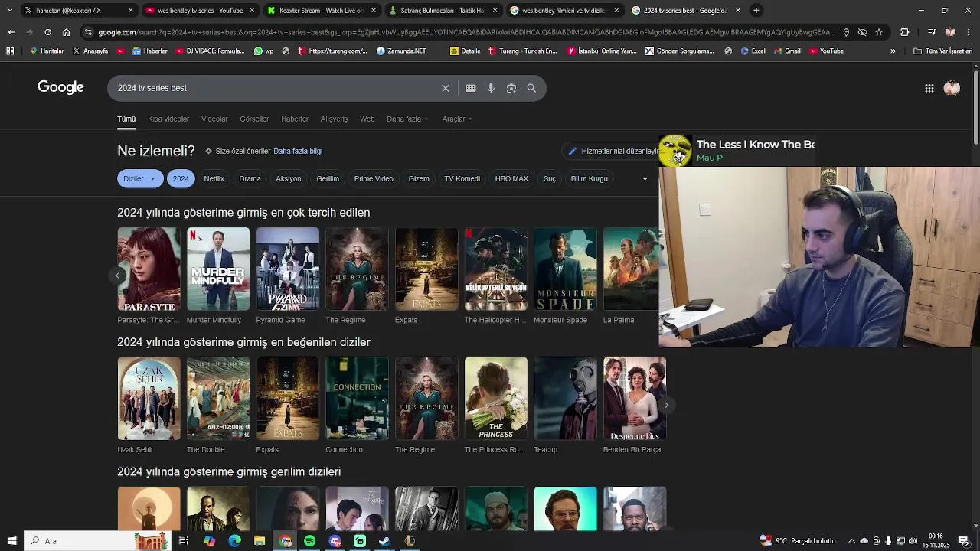Open the Uzak Şehir poster
This screenshot has width=980, height=551.
pyautogui.click(x=149, y=398)
